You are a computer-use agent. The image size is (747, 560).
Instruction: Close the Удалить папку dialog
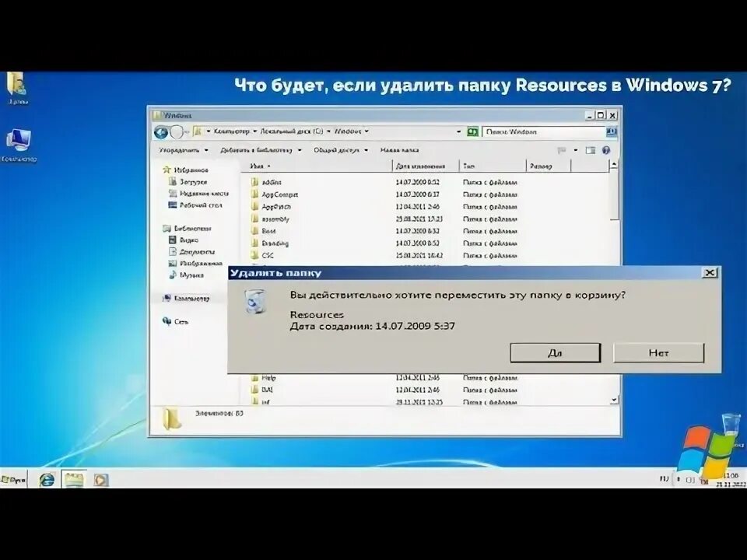point(710,273)
